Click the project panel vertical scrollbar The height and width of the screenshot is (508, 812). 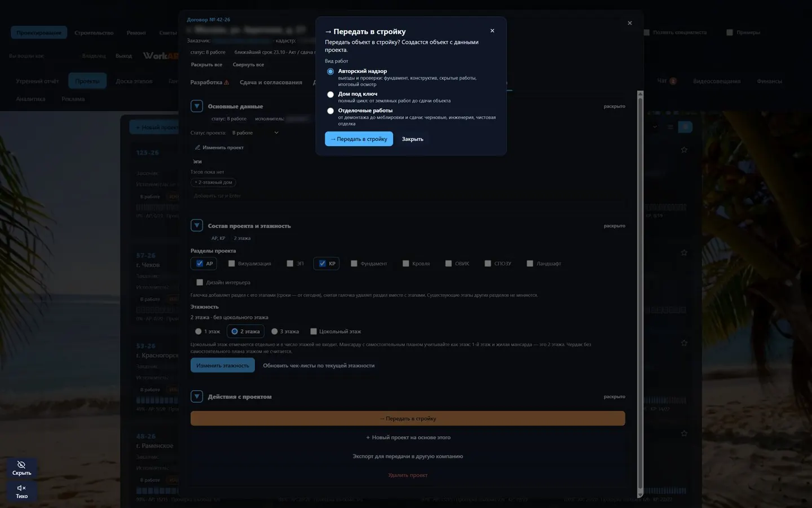(640, 294)
